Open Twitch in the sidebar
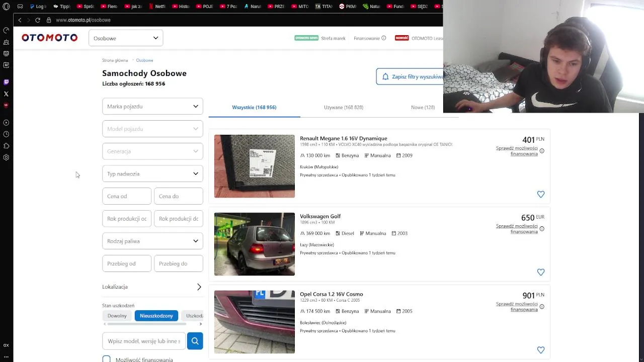This screenshot has width=644, height=362. tap(6, 82)
